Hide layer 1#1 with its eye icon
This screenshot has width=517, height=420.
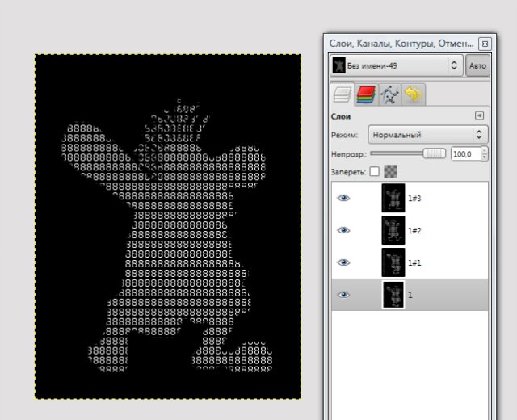[x=343, y=262]
